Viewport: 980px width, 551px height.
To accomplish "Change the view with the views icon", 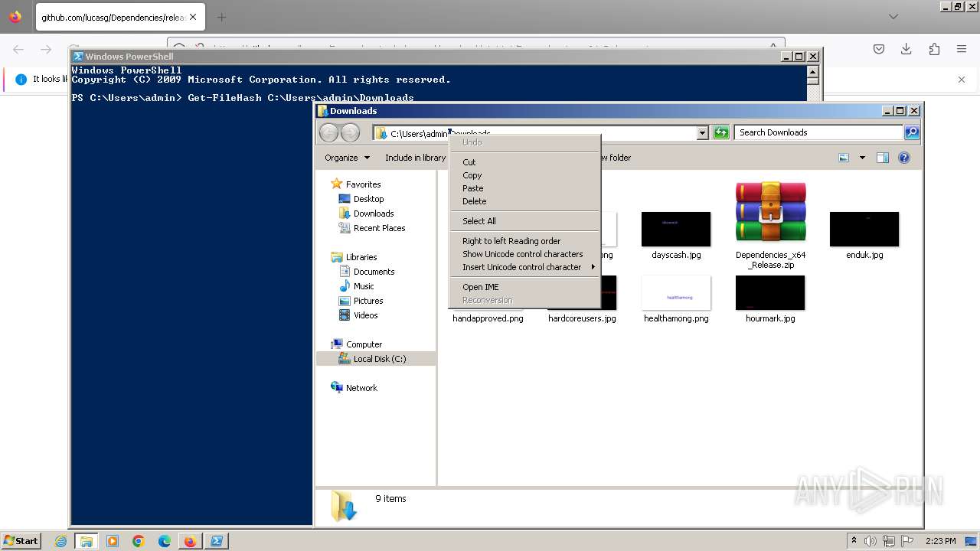I will pyautogui.click(x=844, y=158).
